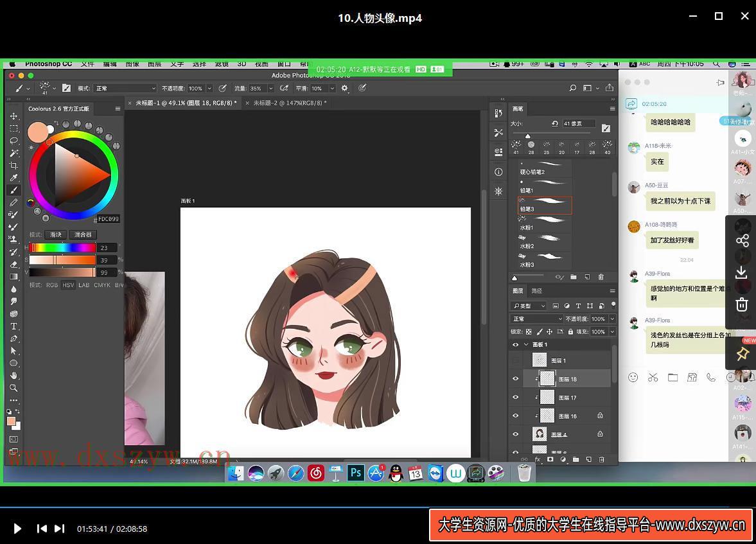The width and height of the screenshot is (756, 544).
Task: Toggle visibility of artboard 画板 1
Action: (x=515, y=344)
